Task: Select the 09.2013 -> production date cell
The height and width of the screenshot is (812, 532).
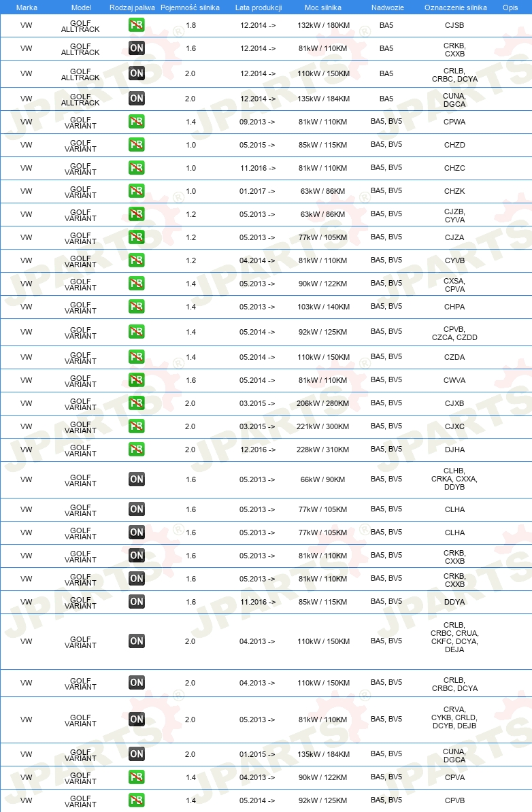Action: (x=257, y=122)
